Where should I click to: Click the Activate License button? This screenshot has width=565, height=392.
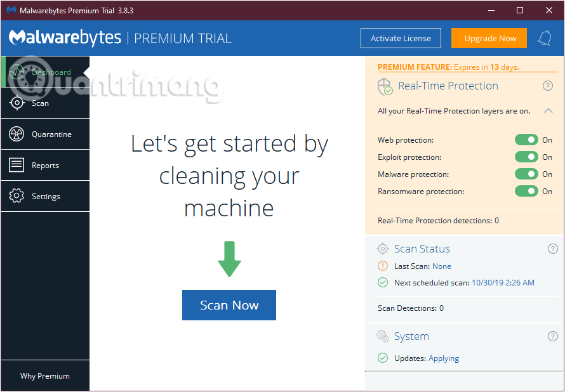point(401,38)
